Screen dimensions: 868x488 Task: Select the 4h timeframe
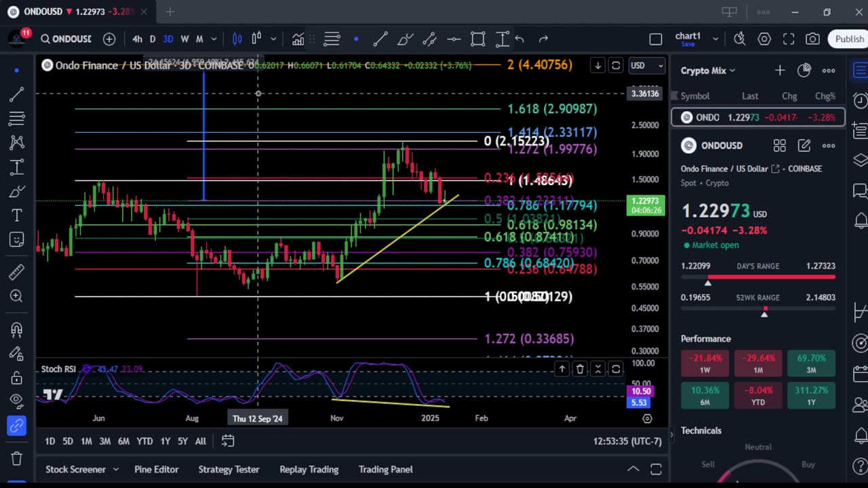137,39
